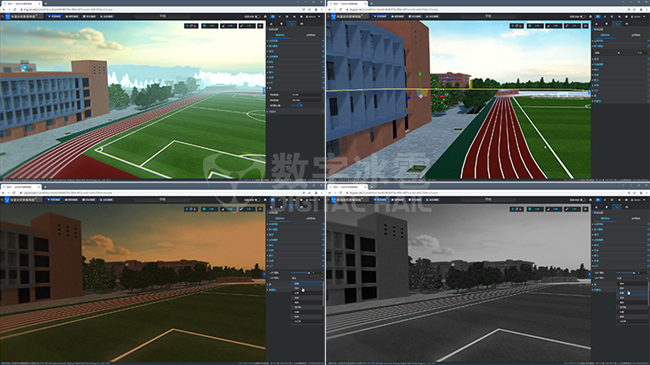Select the mountain terrain panel icon in grayscale scene window
Screen dimensions: 650x365
[x=597, y=207]
